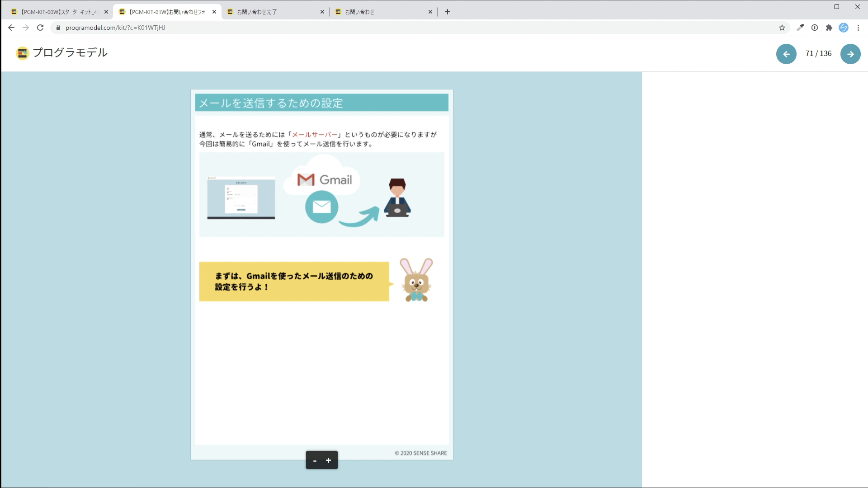Open the eyedropper extension icon
Screen dimensions: 868x488
pyautogui.click(x=800, y=28)
